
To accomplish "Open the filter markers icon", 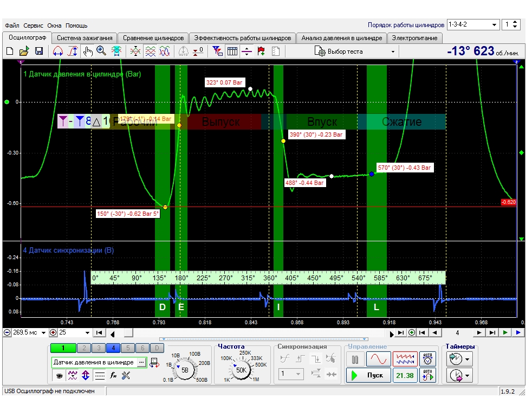I will 217,52.
